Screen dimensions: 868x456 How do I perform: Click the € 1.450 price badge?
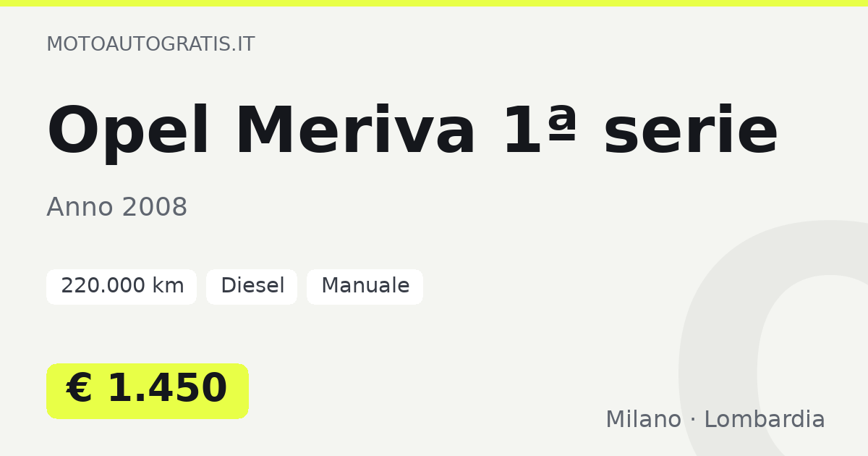tap(148, 391)
